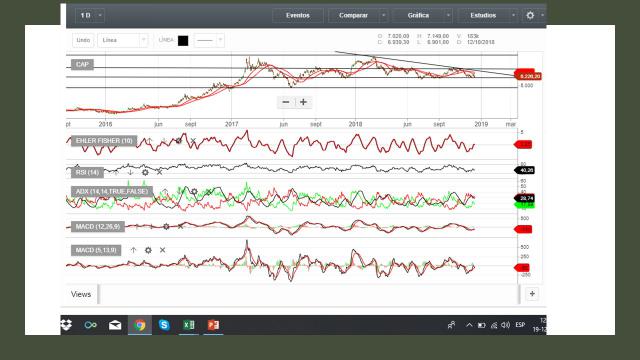The width and height of the screenshot is (640, 360).
Task: Open the 1 D interval dropdown
Action: click(90, 16)
